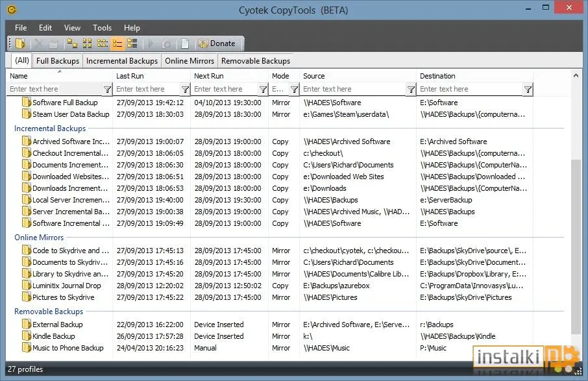Screen dimensions: 588x381
Task: Click the Source filter text field
Action: [354, 89]
